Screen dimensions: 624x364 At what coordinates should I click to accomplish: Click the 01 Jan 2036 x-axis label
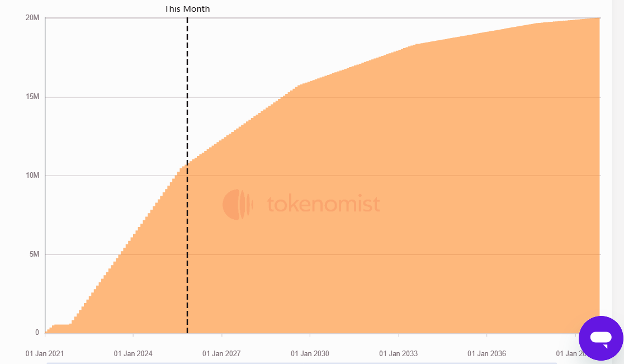tap(486, 354)
